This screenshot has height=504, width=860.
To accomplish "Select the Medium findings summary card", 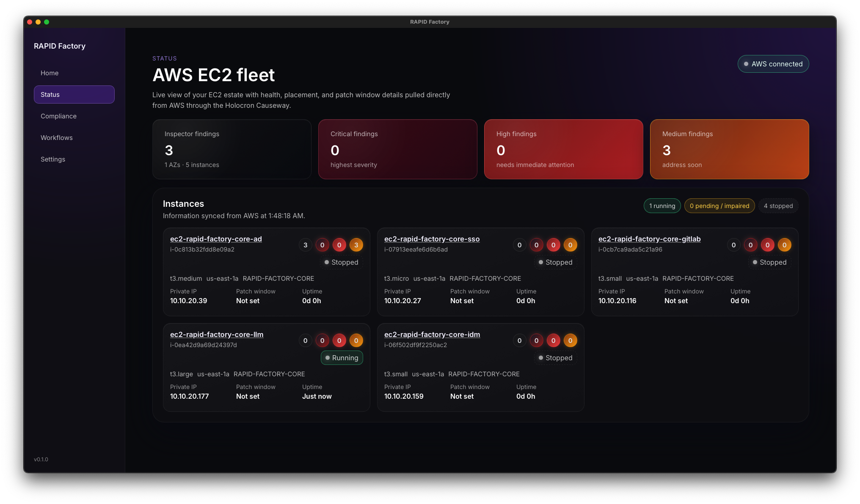I will (729, 149).
